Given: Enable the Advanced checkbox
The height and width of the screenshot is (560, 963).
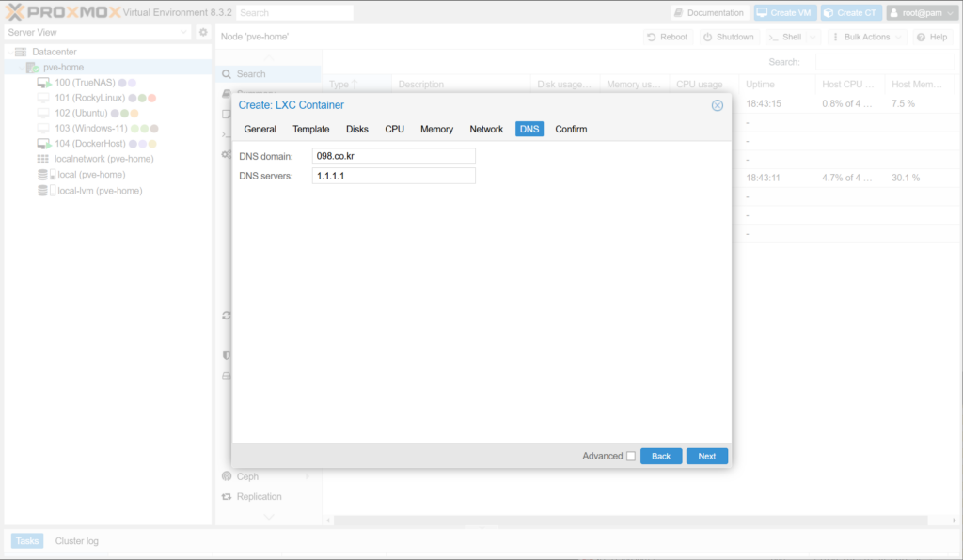Looking at the screenshot, I should 631,457.
